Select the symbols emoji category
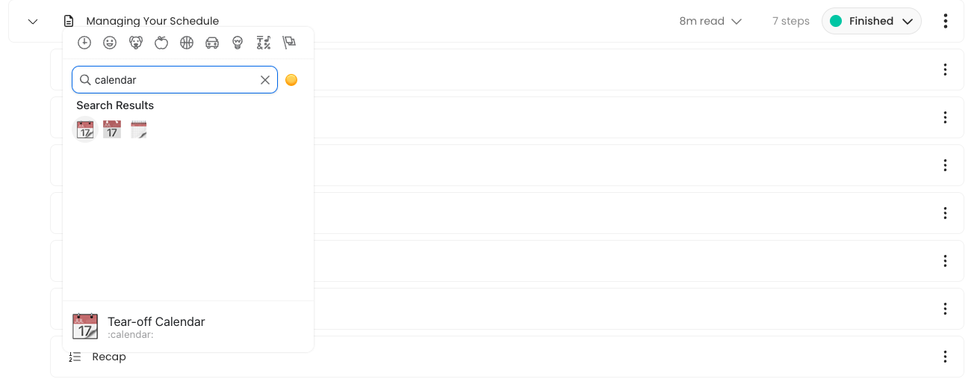 pos(263,43)
